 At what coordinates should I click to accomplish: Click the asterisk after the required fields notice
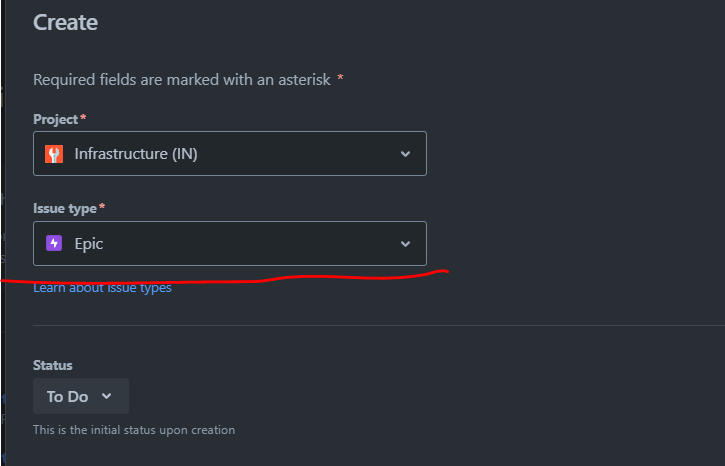[x=340, y=78]
